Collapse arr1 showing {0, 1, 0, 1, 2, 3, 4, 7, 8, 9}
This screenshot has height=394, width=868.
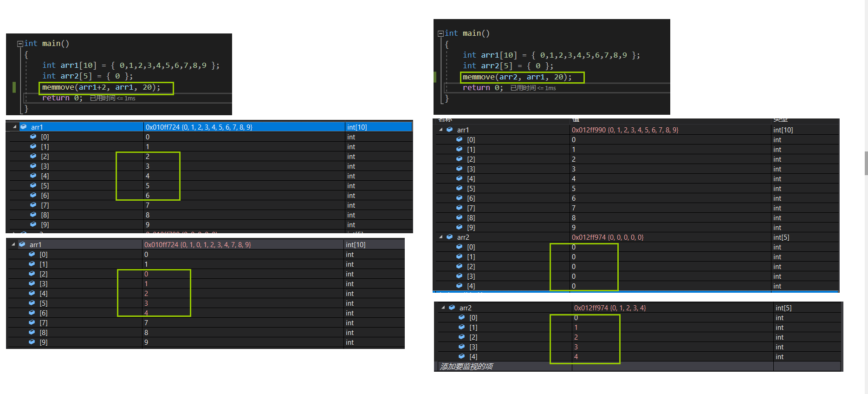(x=13, y=244)
